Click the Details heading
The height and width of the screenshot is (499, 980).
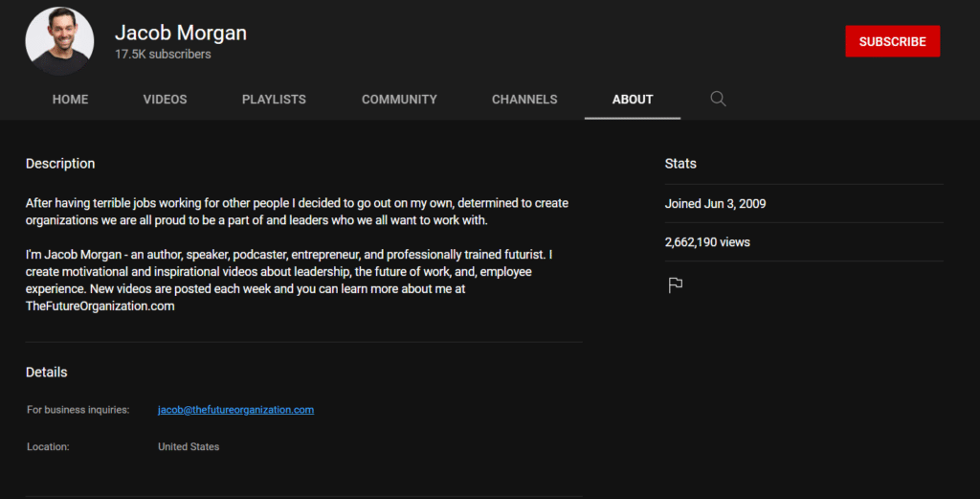[x=47, y=372]
